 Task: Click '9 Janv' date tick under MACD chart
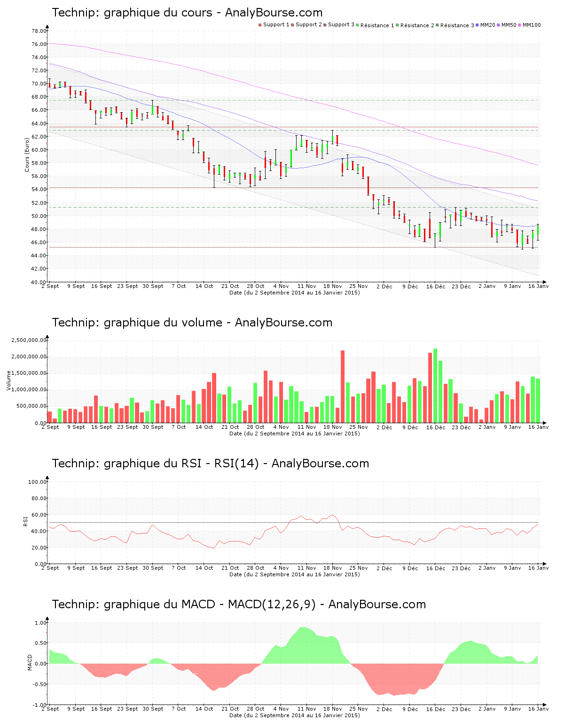click(512, 709)
